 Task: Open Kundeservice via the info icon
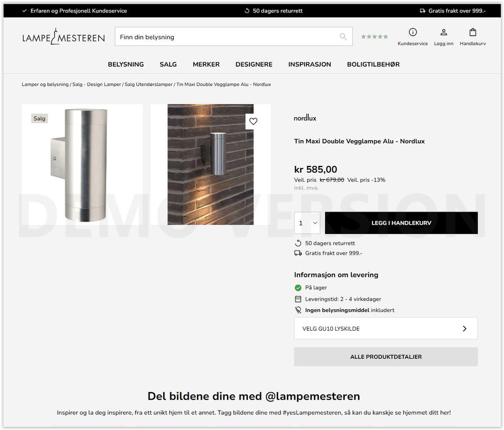point(413,31)
